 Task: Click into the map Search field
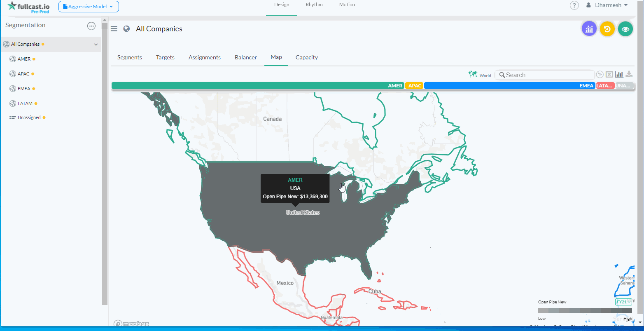[x=545, y=75]
